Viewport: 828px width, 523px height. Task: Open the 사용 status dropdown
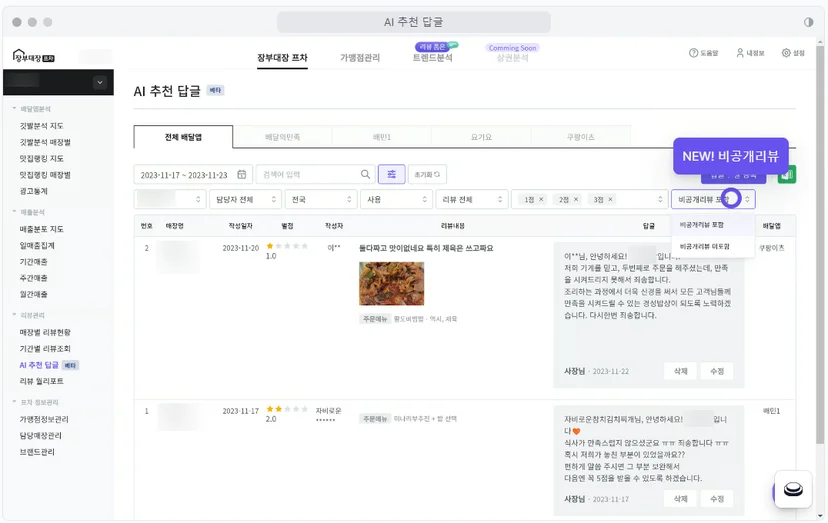pyautogui.click(x=396, y=200)
